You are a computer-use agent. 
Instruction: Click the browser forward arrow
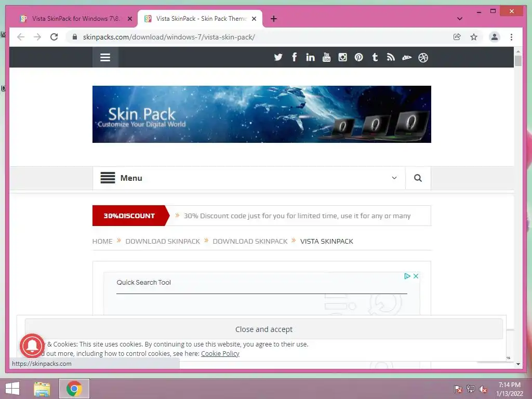click(37, 37)
